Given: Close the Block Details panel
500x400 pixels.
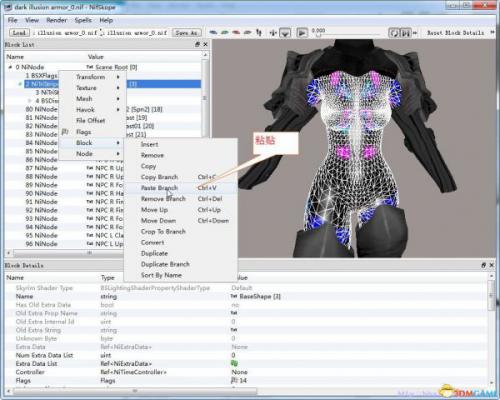Looking at the screenshot, I should click(x=492, y=265).
